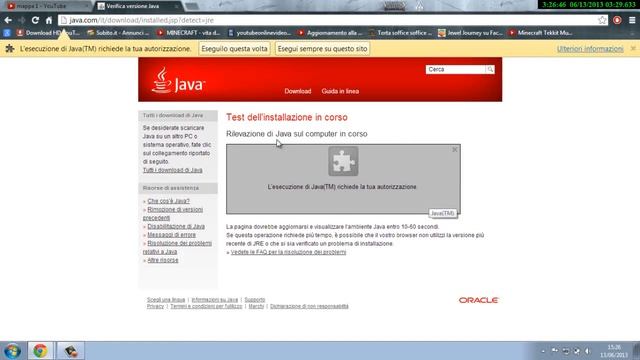
Task: Open Guida in linea in Java header
Action: coord(340,91)
